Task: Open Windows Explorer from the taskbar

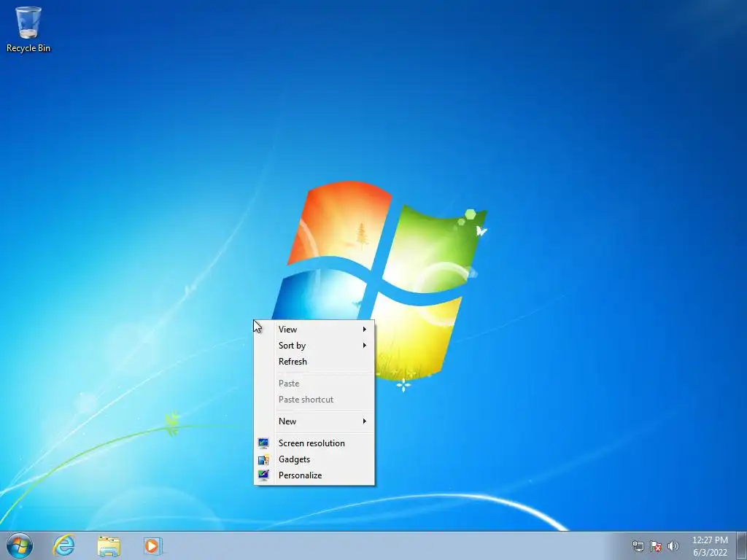Action: click(109, 545)
